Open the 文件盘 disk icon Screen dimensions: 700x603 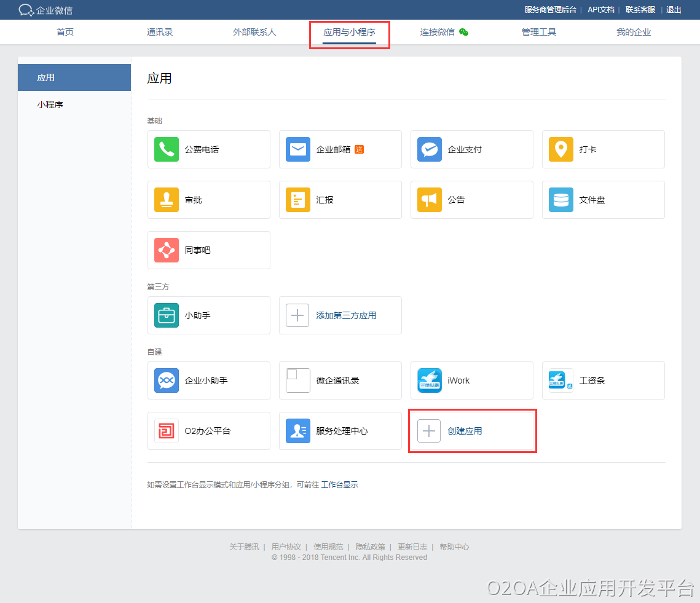(560, 200)
